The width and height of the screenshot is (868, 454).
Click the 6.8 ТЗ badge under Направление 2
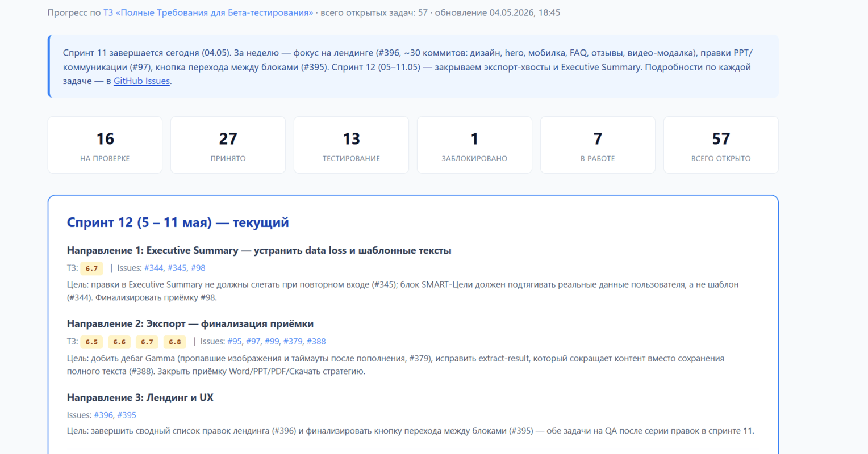[175, 342]
